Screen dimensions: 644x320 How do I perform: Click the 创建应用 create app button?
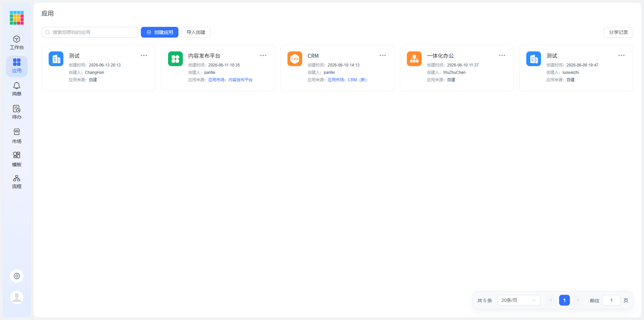(160, 32)
